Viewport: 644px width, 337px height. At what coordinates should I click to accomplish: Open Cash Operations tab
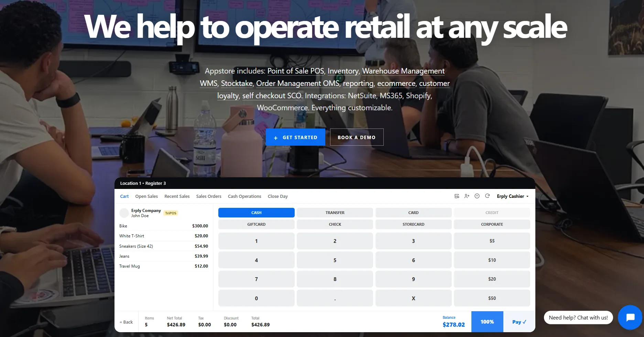[244, 196]
